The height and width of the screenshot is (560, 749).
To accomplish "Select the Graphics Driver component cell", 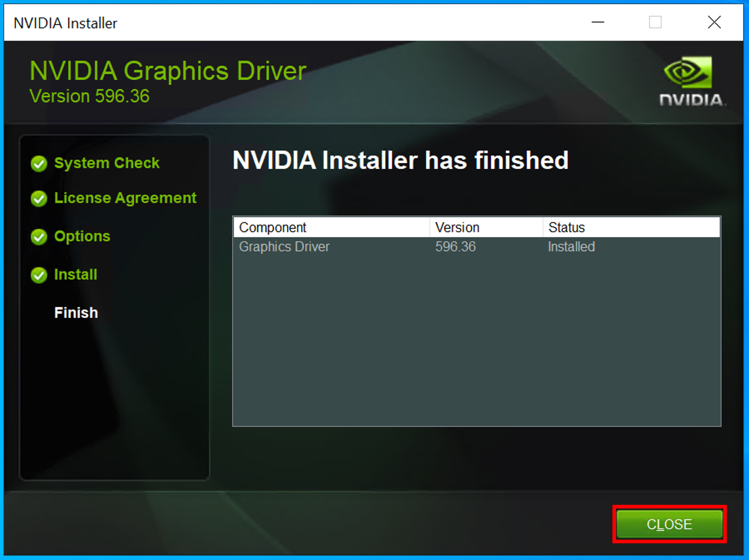I will [284, 247].
